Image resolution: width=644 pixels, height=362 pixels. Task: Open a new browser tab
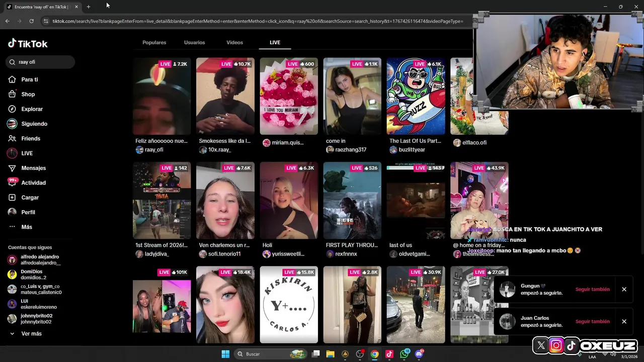[89, 7]
